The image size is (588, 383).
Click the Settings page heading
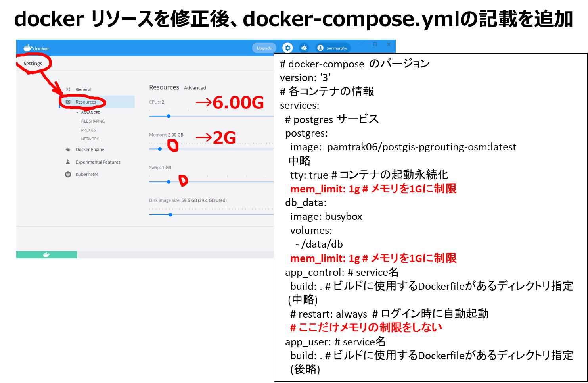(33, 64)
